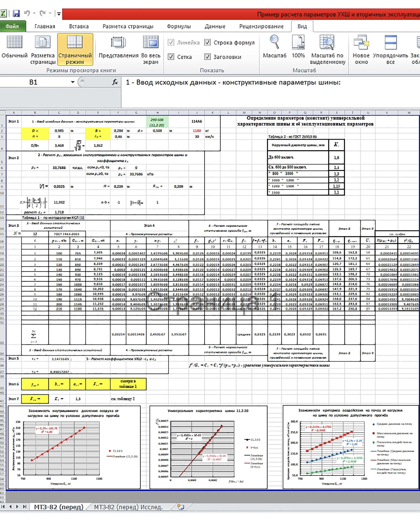Click the Save icon in quick access toolbar
The height and width of the screenshot is (521, 420).
(x=16, y=13)
